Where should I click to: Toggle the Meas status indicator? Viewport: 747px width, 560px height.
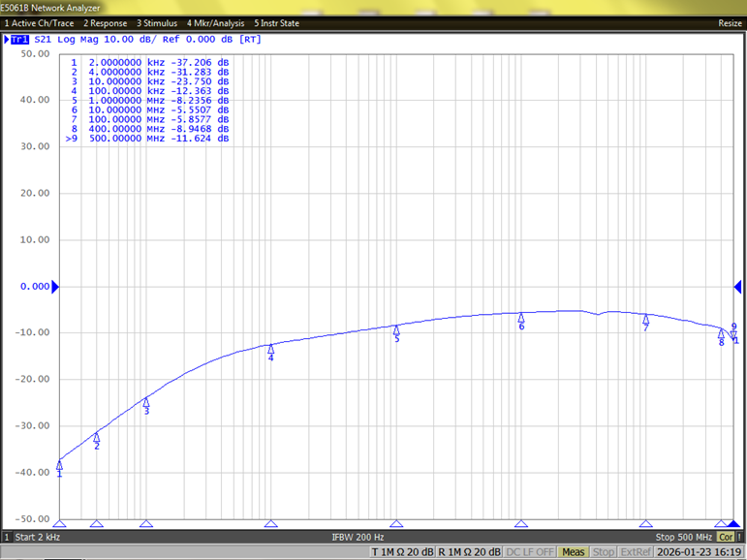(574, 552)
